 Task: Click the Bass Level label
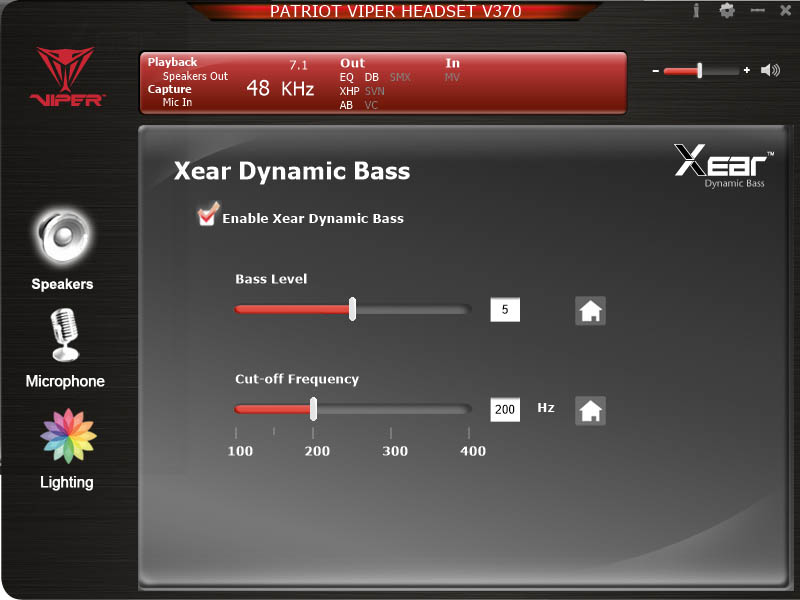click(271, 279)
